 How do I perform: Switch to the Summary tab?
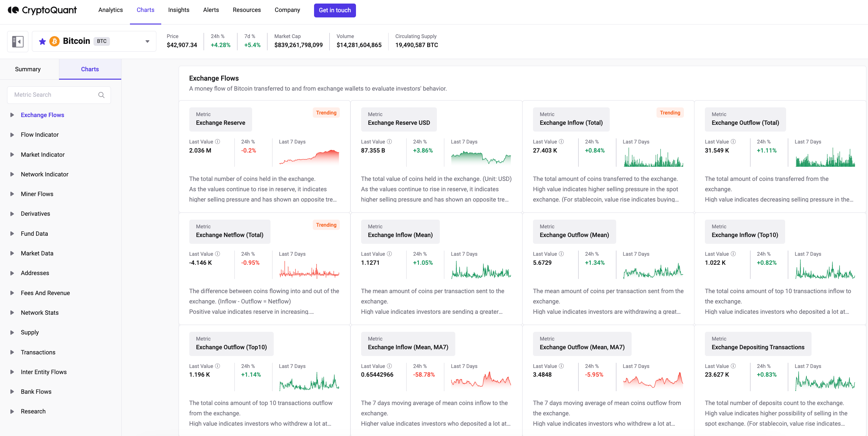pos(28,69)
